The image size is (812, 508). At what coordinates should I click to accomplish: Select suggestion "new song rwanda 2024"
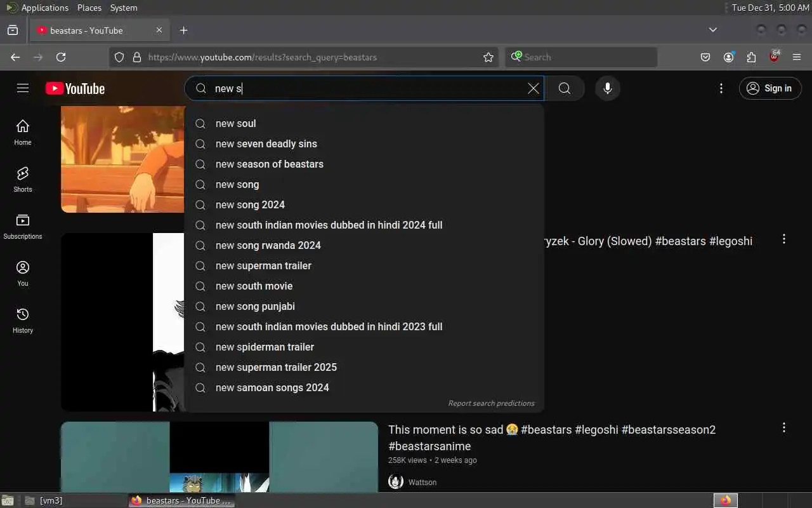click(364, 245)
